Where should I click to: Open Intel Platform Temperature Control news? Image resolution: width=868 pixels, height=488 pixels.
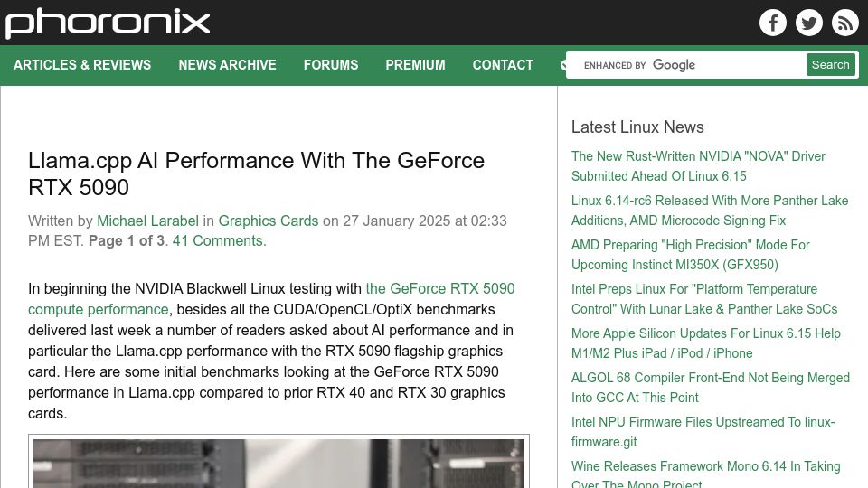click(704, 299)
